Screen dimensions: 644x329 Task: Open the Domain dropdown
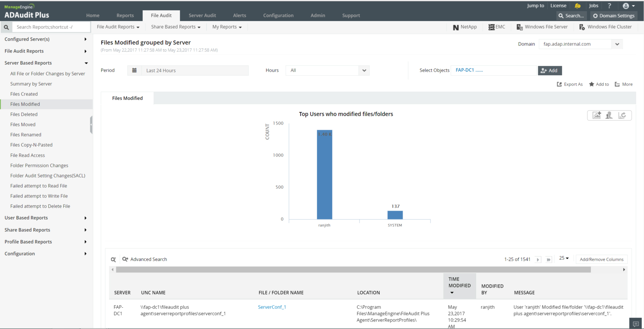[617, 44]
